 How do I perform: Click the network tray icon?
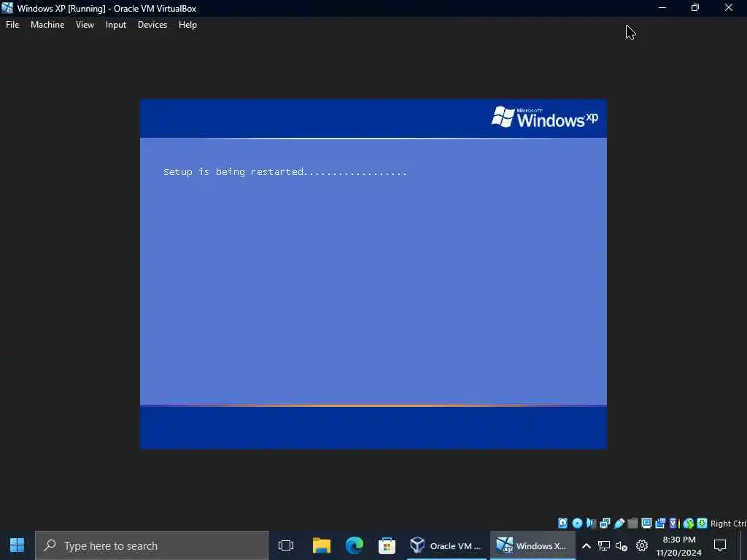[604, 545]
